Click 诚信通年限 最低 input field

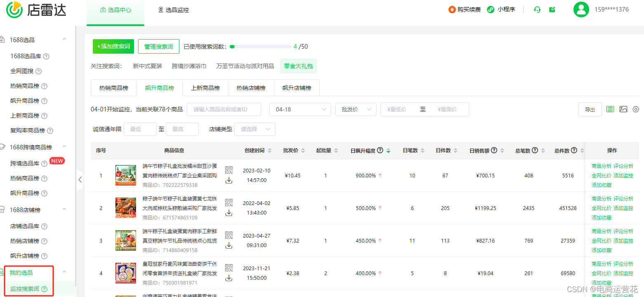(140, 129)
